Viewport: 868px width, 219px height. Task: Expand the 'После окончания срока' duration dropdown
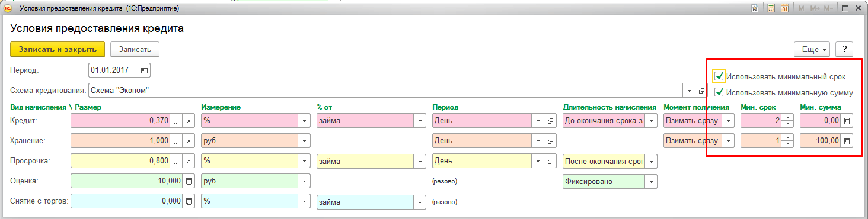(651, 161)
